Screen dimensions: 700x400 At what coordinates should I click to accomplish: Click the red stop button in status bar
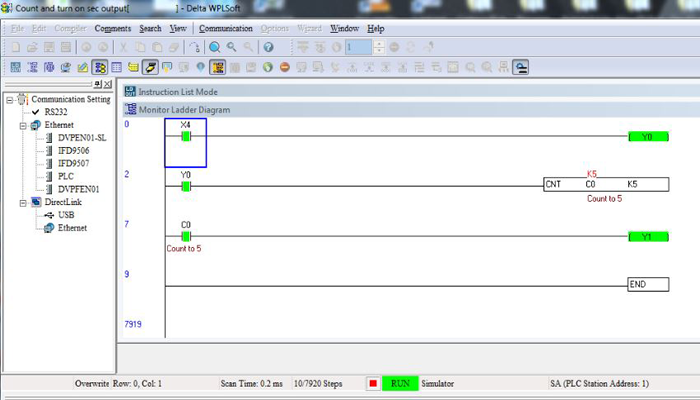[x=373, y=383]
